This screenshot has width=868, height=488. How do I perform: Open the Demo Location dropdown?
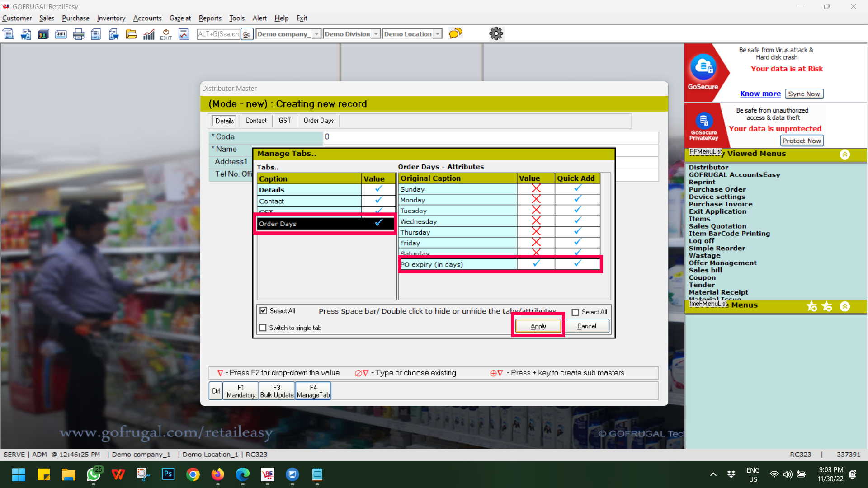437,34
